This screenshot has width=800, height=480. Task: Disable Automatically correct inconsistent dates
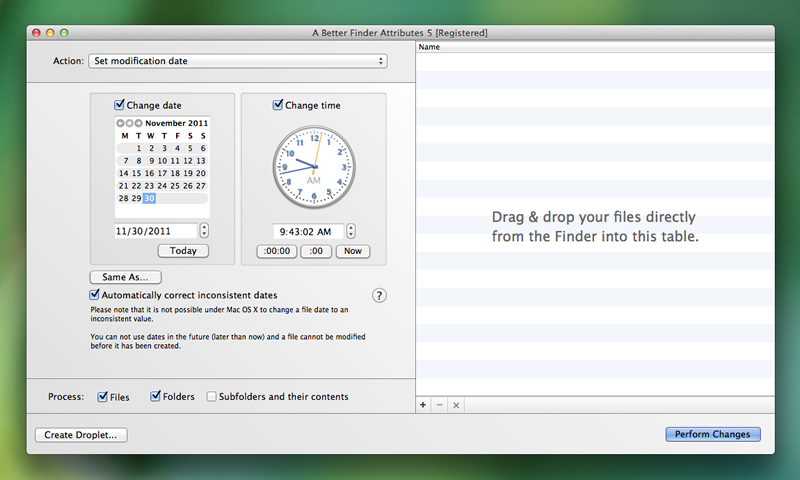[94, 295]
